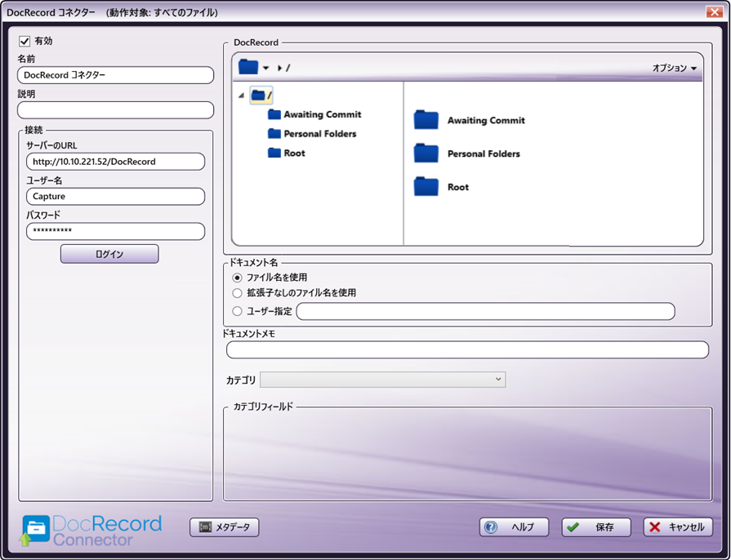Click Personal Folders label in right pane
Viewport: 731px width, 560px height.
[x=484, y=153]
